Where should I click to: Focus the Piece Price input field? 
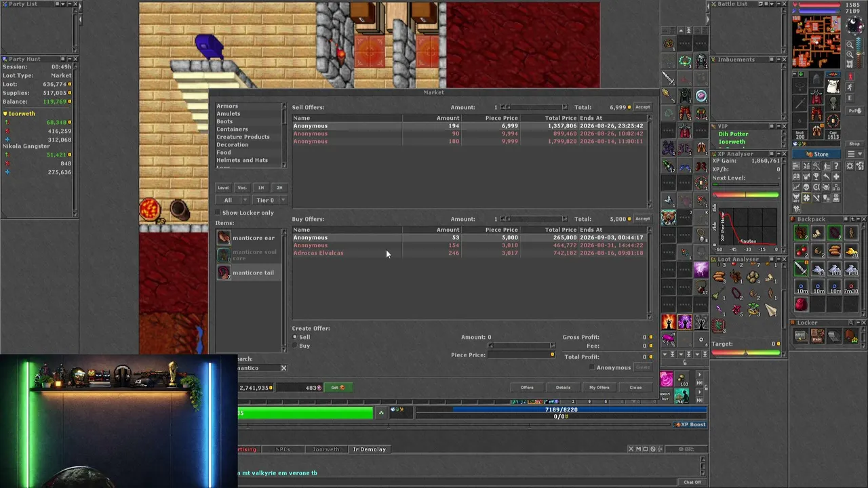521,355
